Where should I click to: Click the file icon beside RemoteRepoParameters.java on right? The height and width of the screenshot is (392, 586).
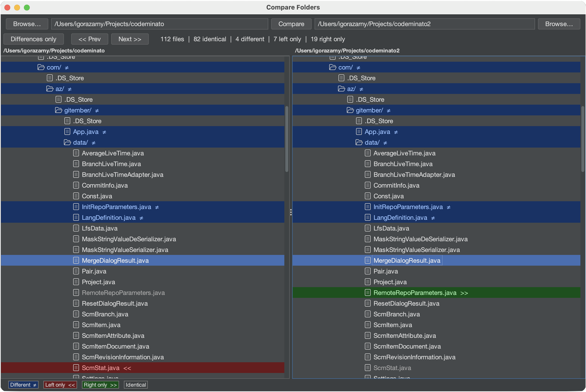point(367,292)
